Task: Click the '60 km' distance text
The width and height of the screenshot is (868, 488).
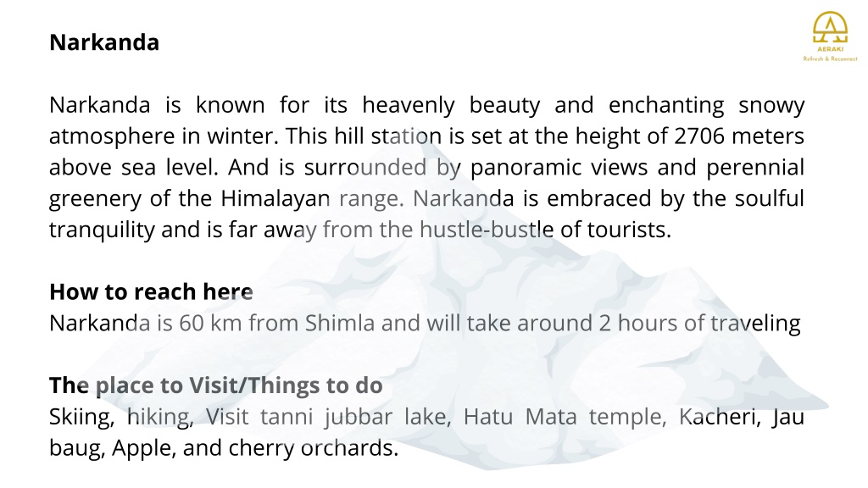Action: (210, 323)
